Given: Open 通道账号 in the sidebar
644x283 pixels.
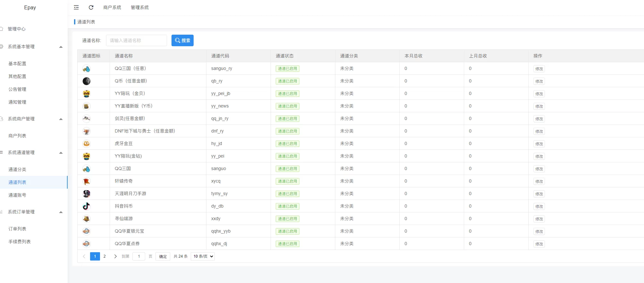Looking at the screenshot, I should point(17,195).
